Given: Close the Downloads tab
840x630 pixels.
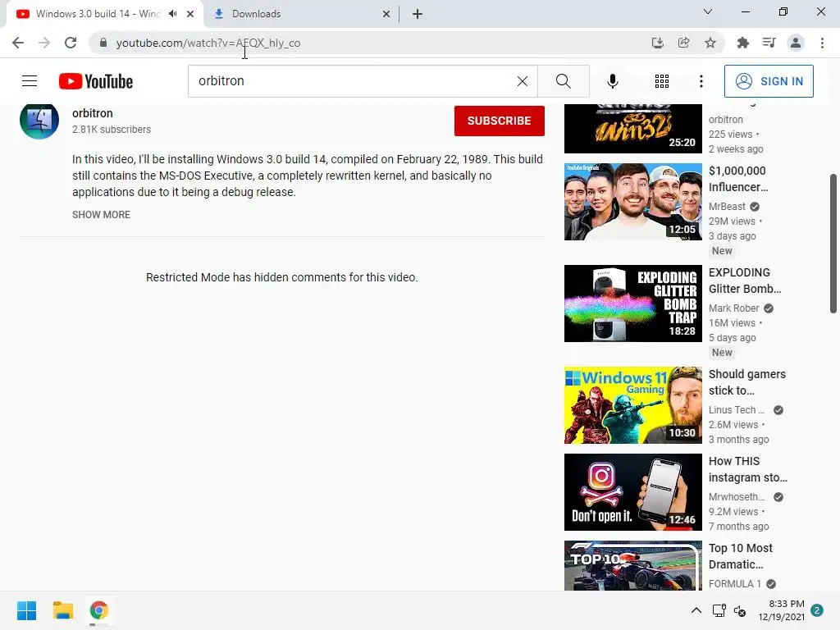Looking at the screenshot, I should coord(386,14).
